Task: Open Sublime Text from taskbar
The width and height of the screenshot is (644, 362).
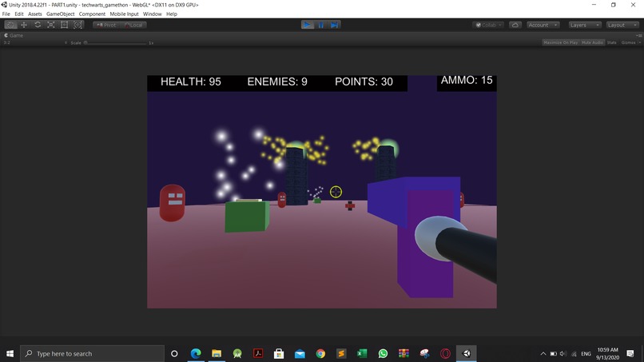Action: (x=341, y=353)
